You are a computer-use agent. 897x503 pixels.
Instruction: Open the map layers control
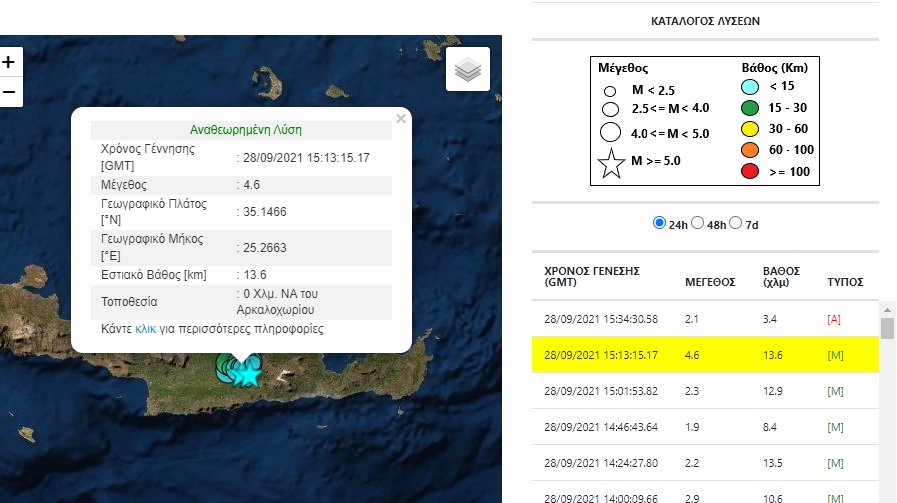(x=467, y=70)
